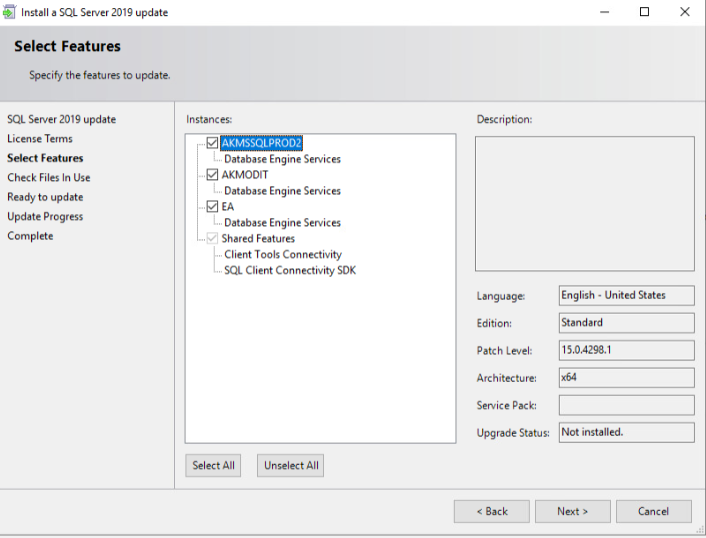Minimize the installer window

point(605,12)
